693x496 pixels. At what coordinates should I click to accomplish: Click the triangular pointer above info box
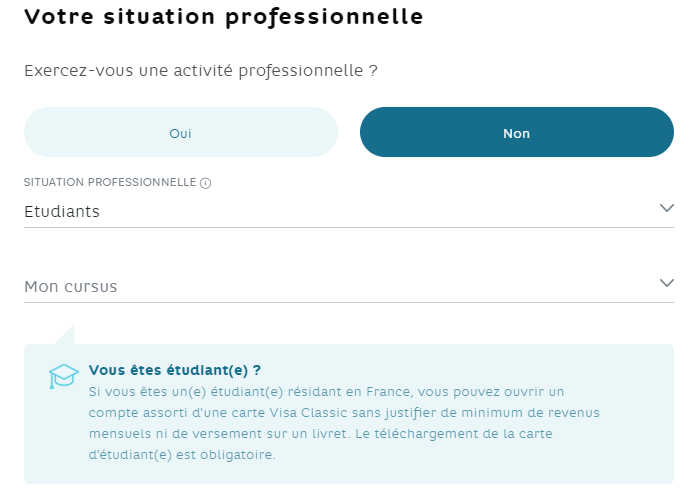tap(65, 334)
